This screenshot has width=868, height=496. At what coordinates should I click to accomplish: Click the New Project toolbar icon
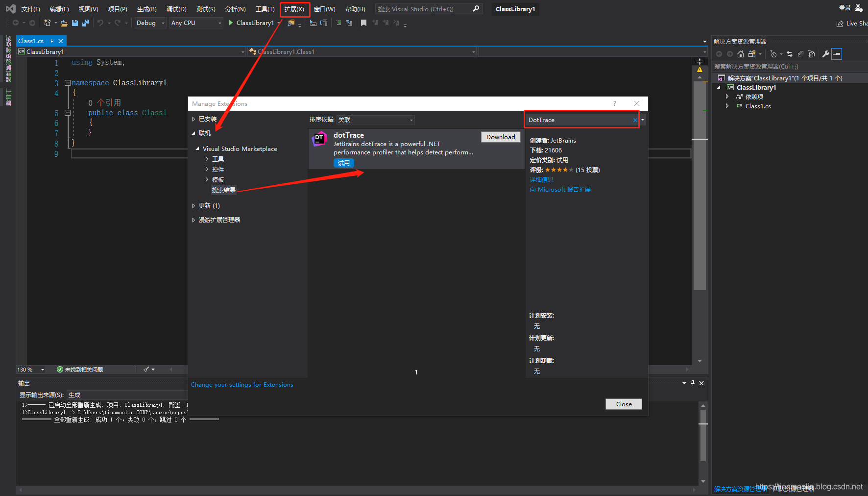coord(48,23)
